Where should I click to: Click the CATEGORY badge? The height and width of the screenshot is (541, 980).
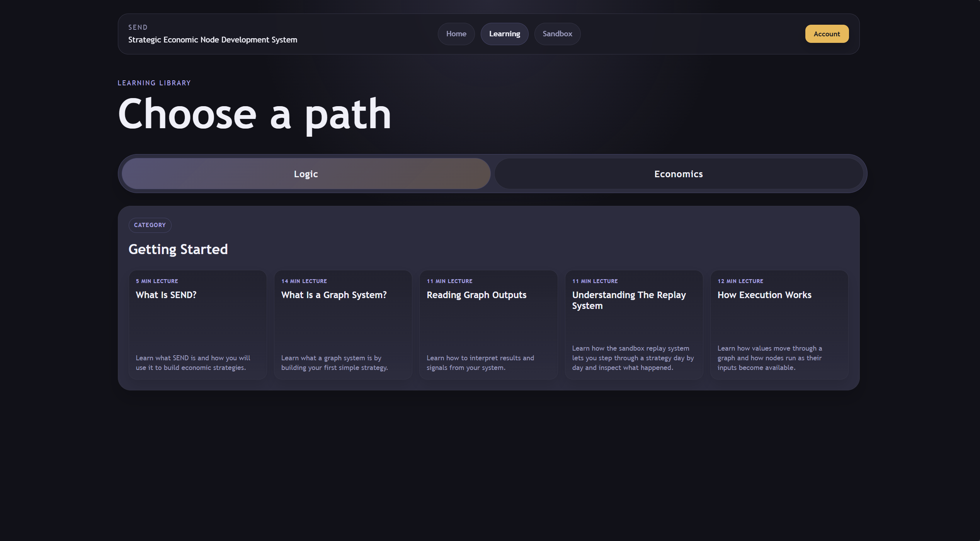pos(150,225)
